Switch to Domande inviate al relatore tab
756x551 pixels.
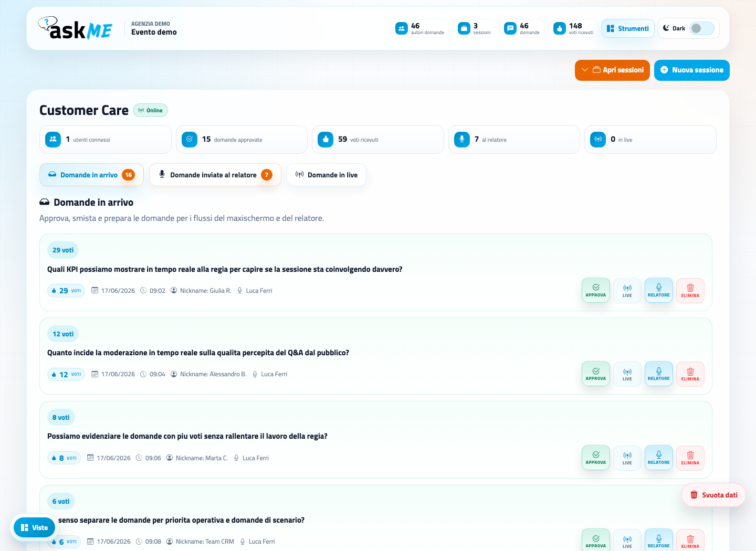[x=215, y=175]
